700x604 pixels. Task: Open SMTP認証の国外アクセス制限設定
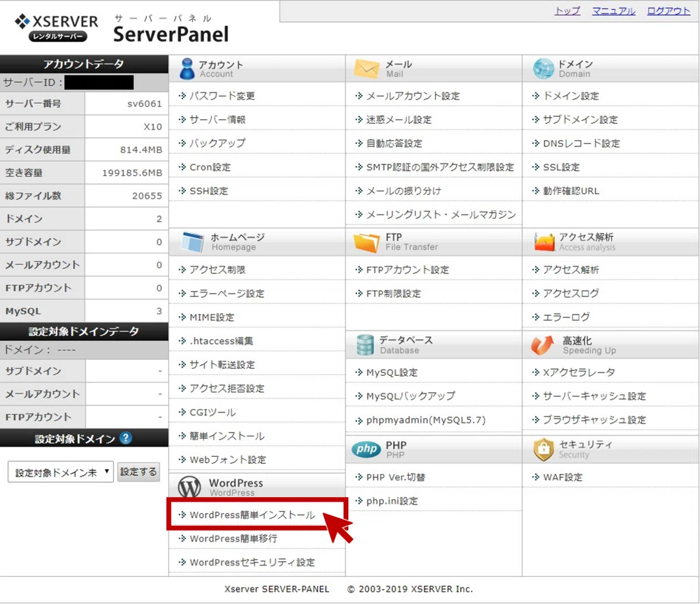point(440,167)
